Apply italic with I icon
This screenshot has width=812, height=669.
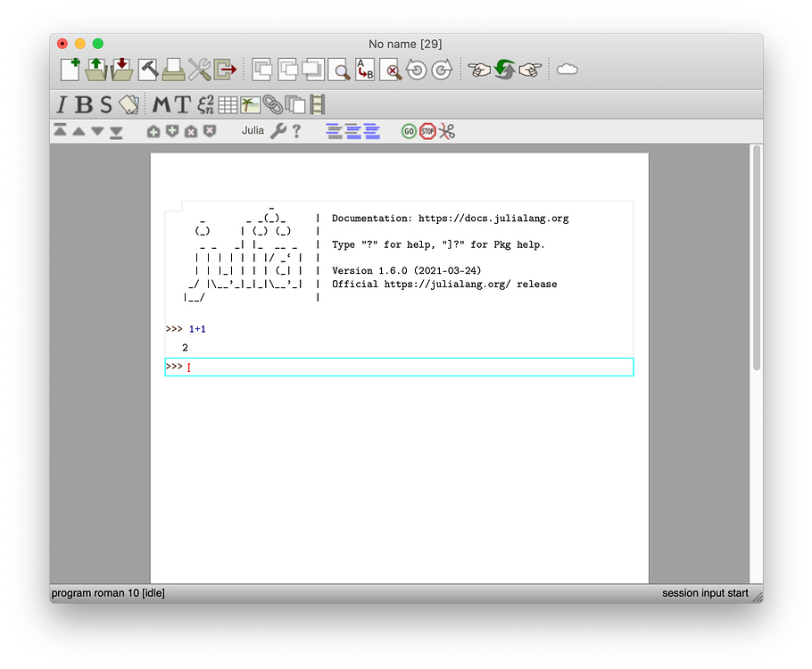pyautogui.click(x=62, y=104)
